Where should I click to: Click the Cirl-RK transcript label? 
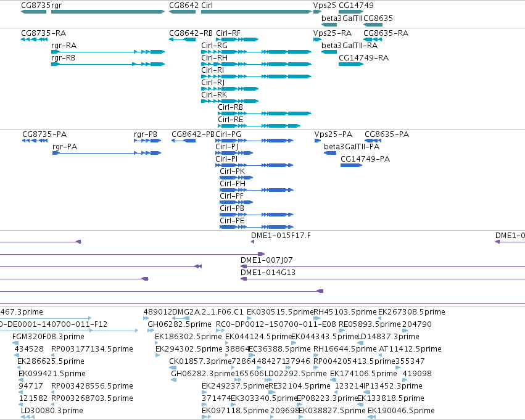pyautogui.click(x=214, y=95)
